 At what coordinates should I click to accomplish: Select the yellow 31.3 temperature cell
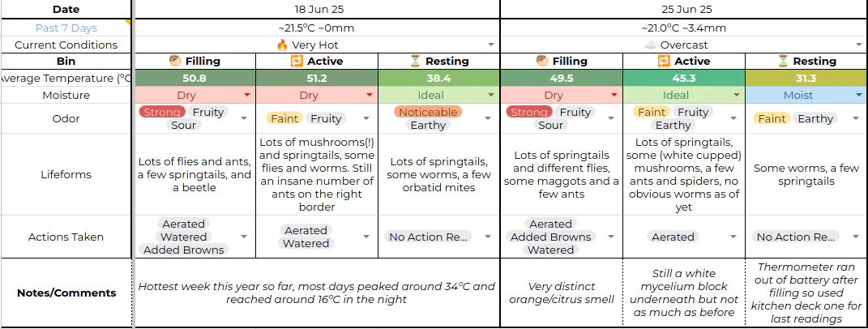(806, 79)
